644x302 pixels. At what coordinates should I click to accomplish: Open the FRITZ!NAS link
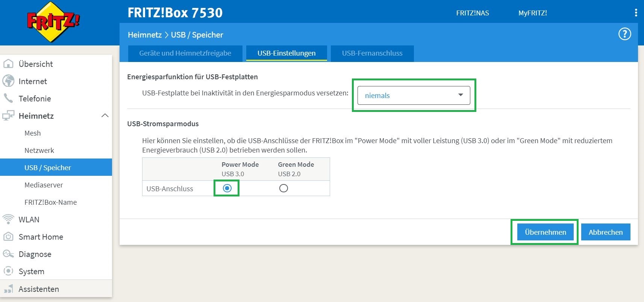(473, 13)
